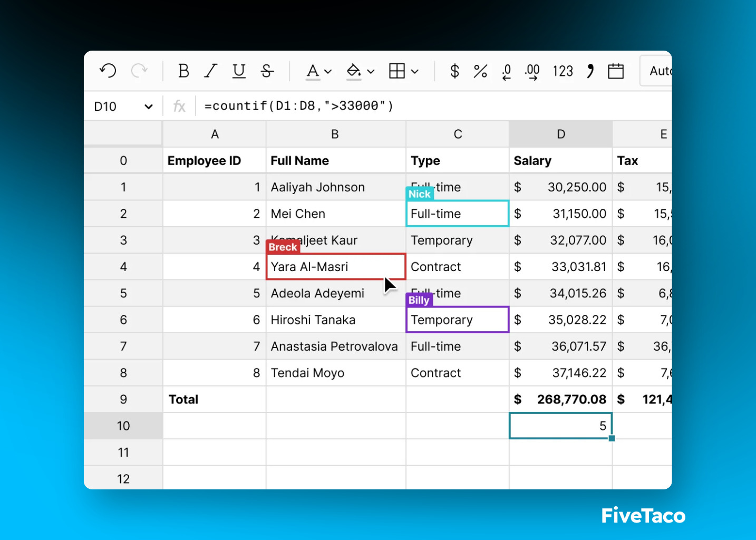This screenshot has height=540, width=756.
Task: Select the Yara Al-Masri cell
Action: coord(336,266)
